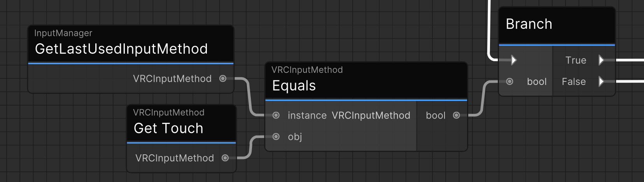Image resolution: width=644 pixels, height=182 pixels.
Task: Select the Equals node title bar
Action: 294,86
